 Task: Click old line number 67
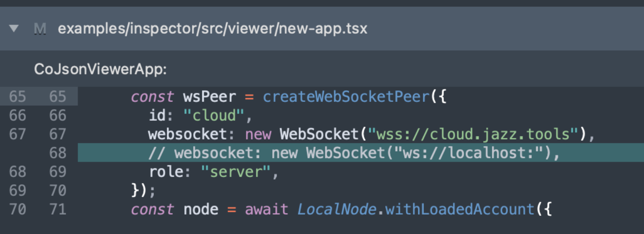(x=17, y=134)
